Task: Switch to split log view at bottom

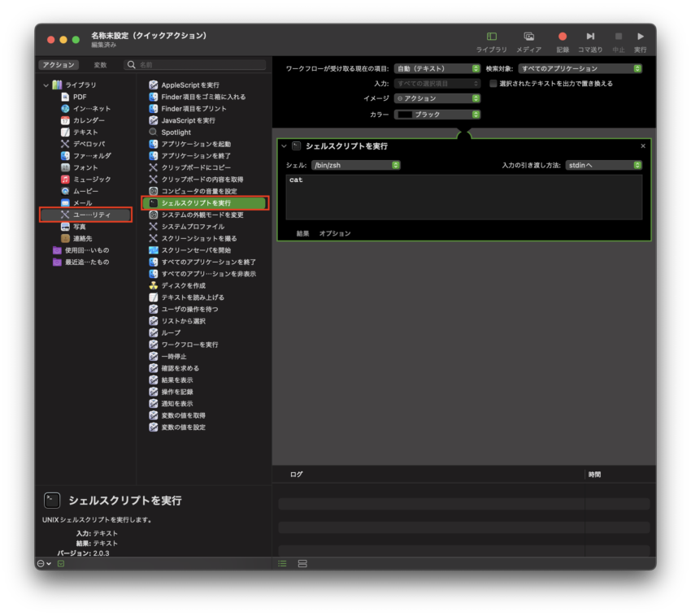Action: 302,563
